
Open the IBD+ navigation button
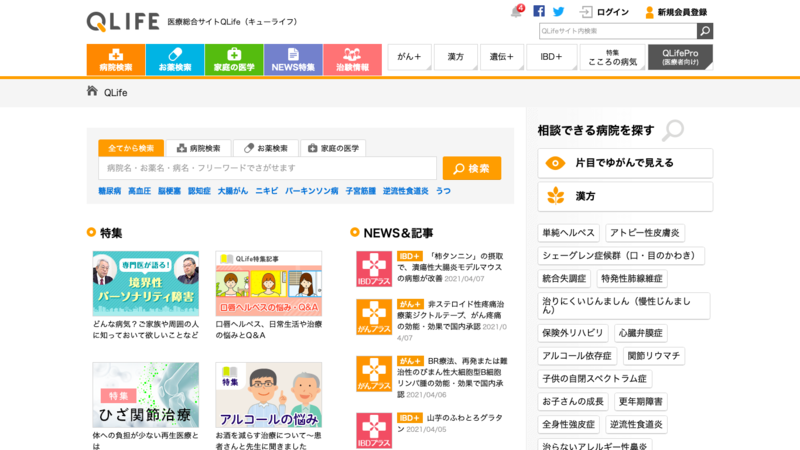(x=552, y=57)
